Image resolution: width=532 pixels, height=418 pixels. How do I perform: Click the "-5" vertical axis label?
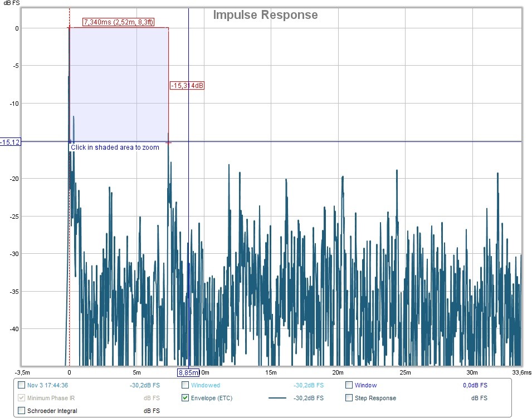(16, 66)
